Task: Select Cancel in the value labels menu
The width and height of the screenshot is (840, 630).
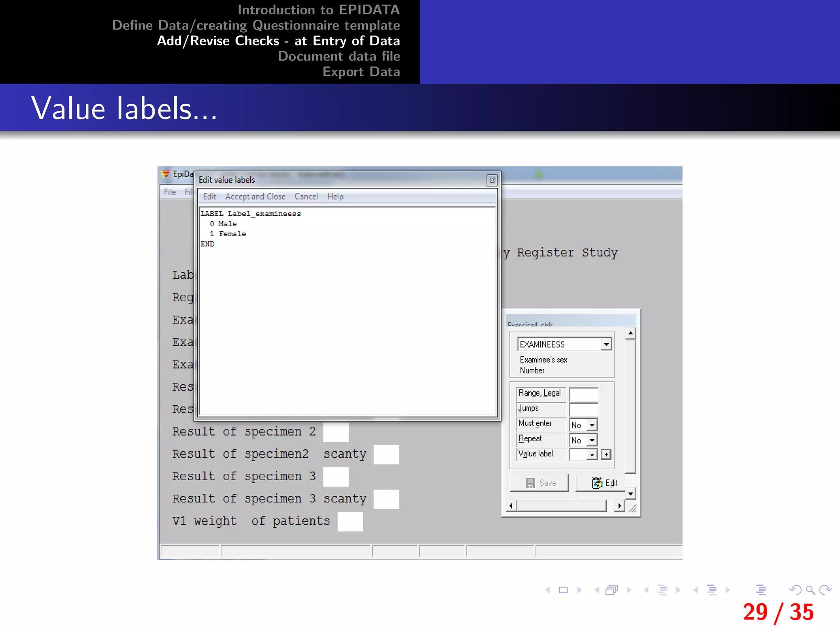Action: pyautogui.click(x=306, y=197)
